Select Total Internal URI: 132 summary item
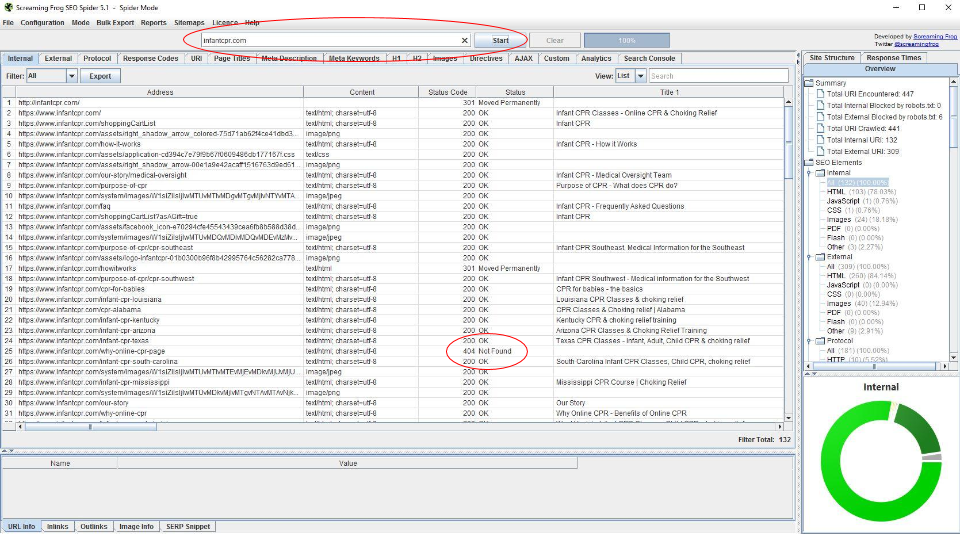This screenshot has width=960, height=534. coord(862,140)
